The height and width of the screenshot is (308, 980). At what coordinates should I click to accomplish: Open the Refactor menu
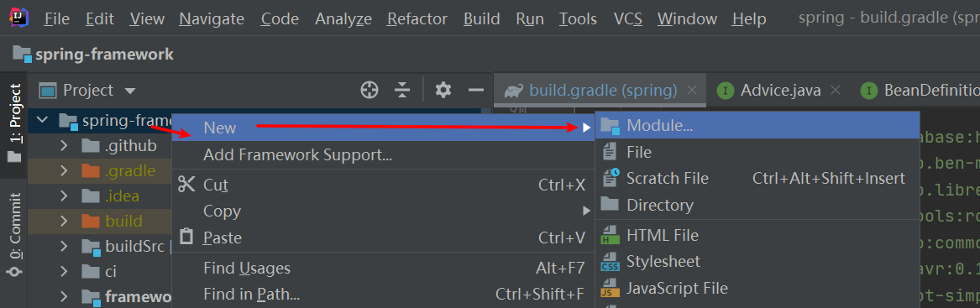[417, 18]
